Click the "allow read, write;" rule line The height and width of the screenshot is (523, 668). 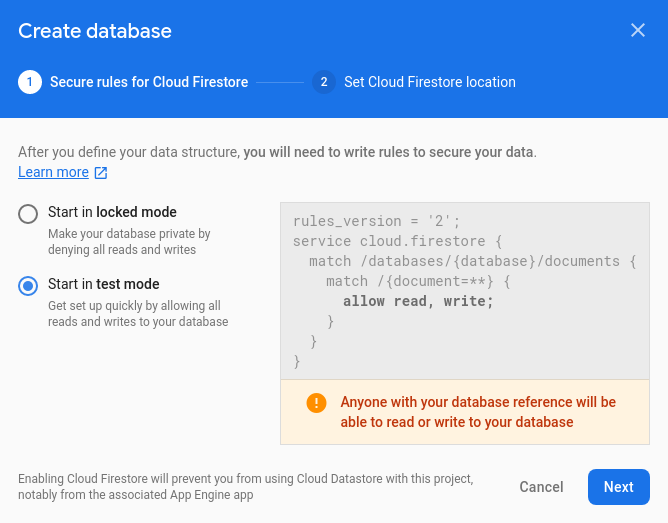418,301
